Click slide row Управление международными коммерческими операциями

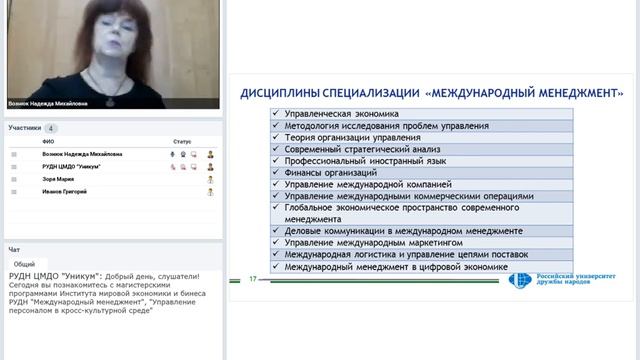(422, 196)
